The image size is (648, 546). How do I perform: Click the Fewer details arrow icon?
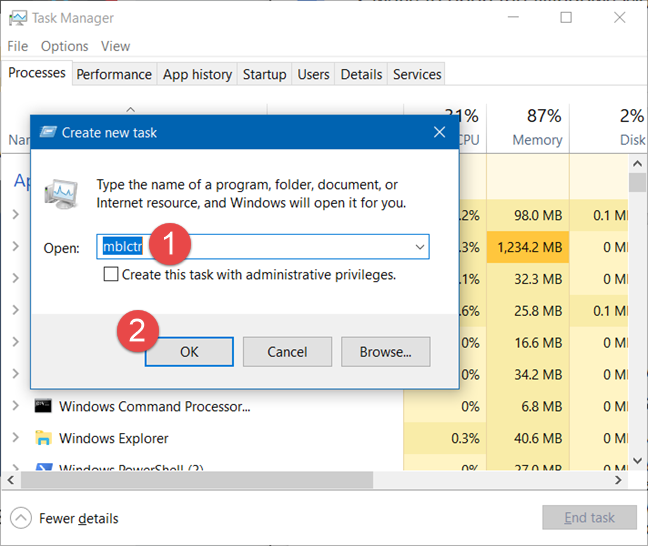[21, 518]
